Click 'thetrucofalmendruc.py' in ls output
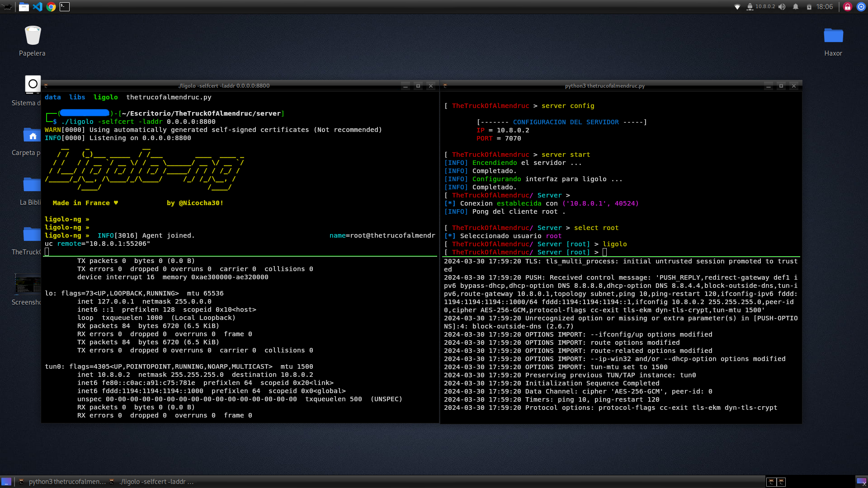The height and width of the screenshot is (488, 868). (169, 97)
